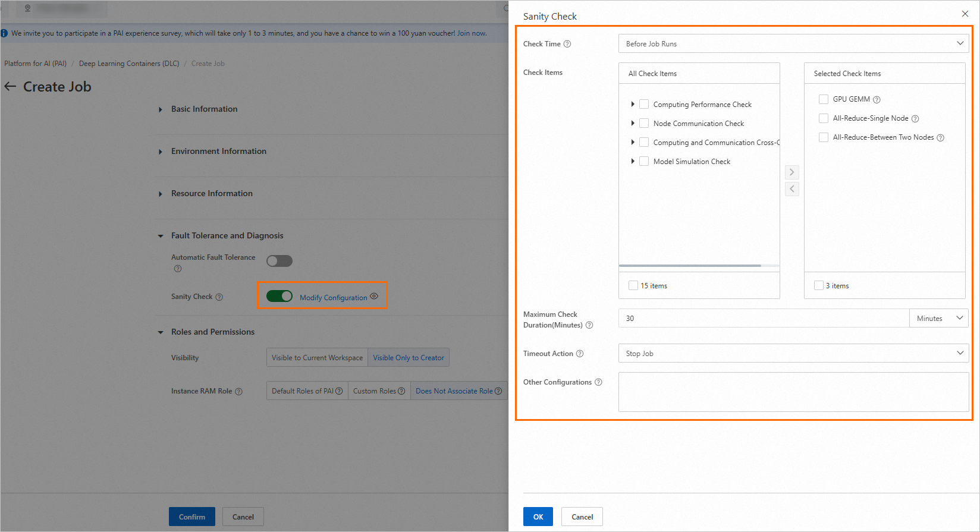Image resolution: width=980 pixels, height=532 pixels.
Task: Disable the Sanity Check switch
Action: tap(279, 296)
